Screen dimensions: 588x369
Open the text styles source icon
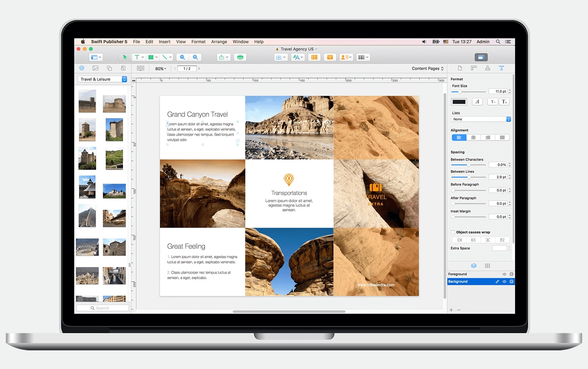[x=123, y=68]
